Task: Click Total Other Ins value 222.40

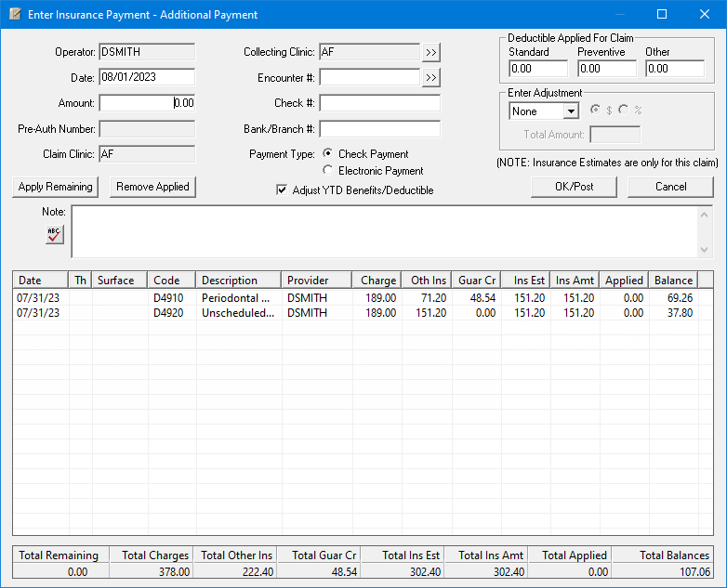Action: pos(258,572)
